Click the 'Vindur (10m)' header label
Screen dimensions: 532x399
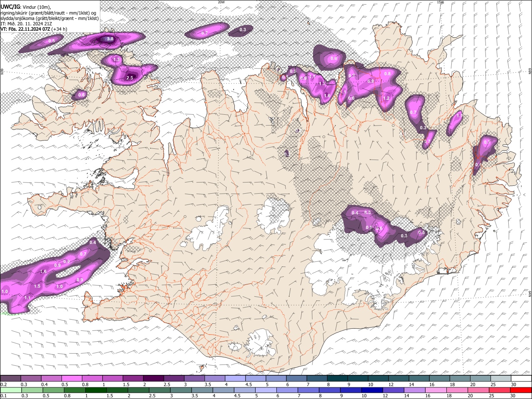click(37, 7)
